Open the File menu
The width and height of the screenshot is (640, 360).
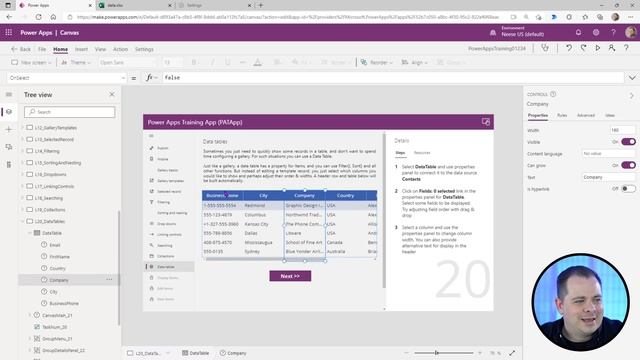click(42, 49)
